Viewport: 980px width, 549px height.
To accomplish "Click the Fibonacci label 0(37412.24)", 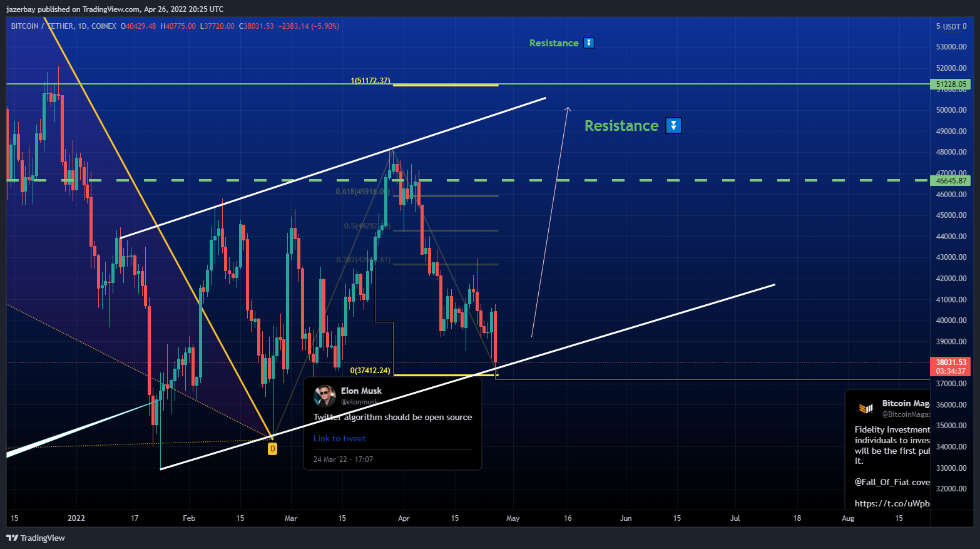I will coord(370,371).
